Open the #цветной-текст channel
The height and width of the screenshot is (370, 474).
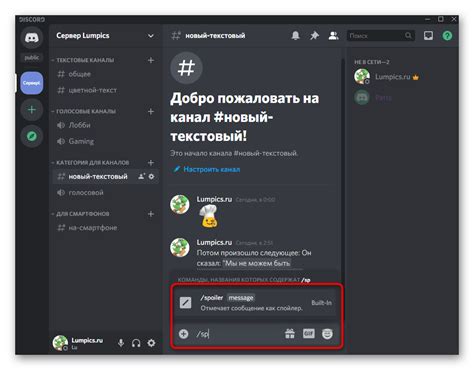tap(105, 90)
